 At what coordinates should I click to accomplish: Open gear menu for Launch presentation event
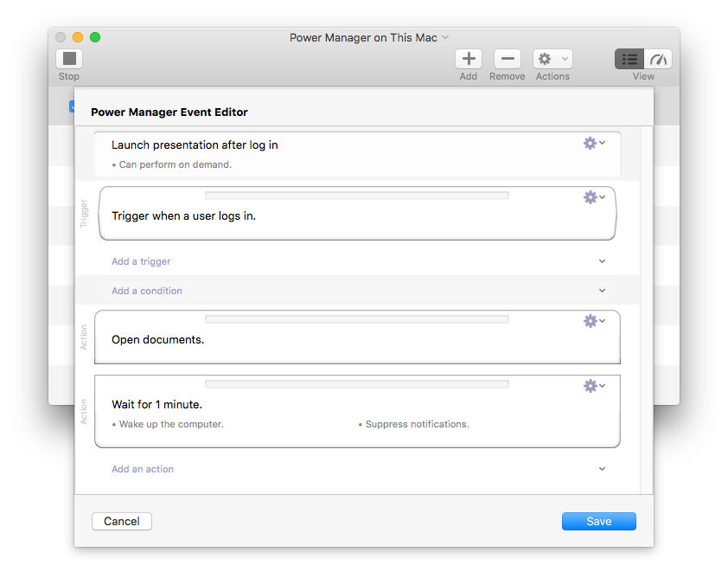(594, 143)
